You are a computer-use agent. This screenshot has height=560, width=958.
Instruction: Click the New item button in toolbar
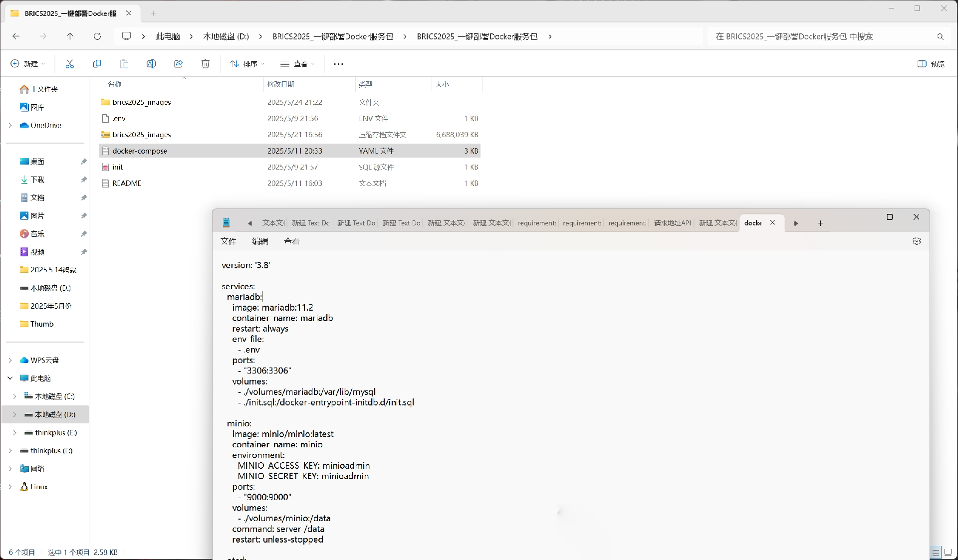coord(28,64)
